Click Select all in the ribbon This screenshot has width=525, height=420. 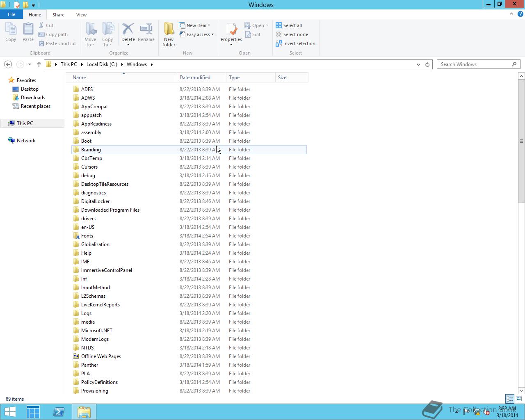(289, 25)
